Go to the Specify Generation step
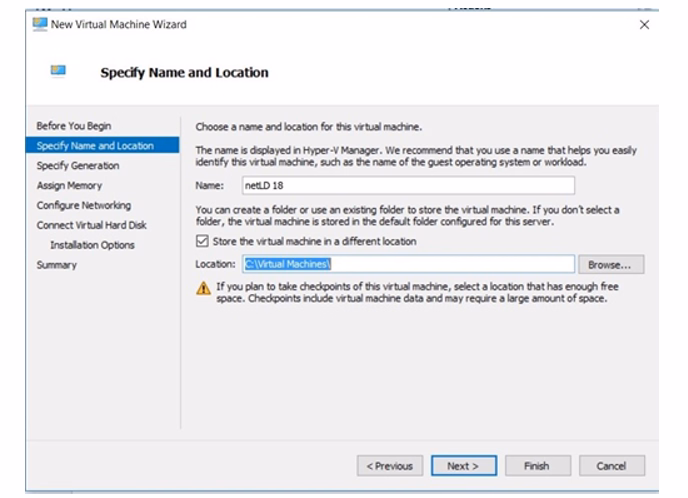 click(x=78, y=165)
